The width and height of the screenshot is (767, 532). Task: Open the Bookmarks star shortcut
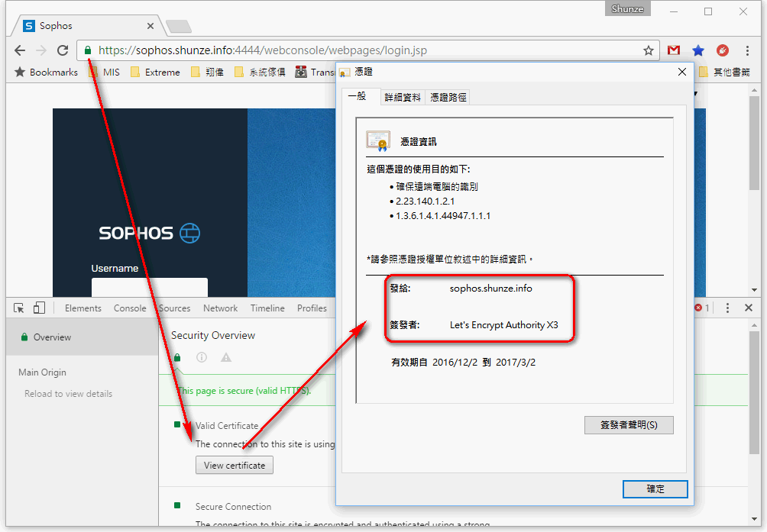pos(46,73)
